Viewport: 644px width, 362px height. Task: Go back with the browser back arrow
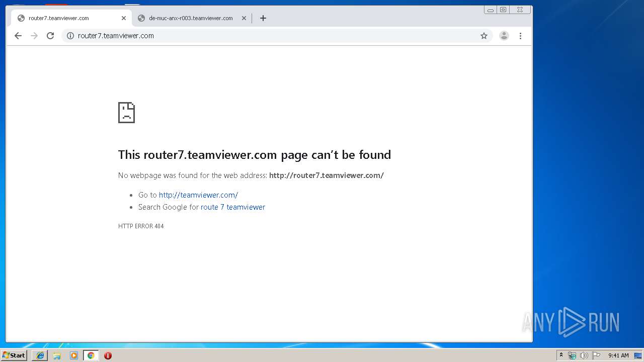click(18, 36)
